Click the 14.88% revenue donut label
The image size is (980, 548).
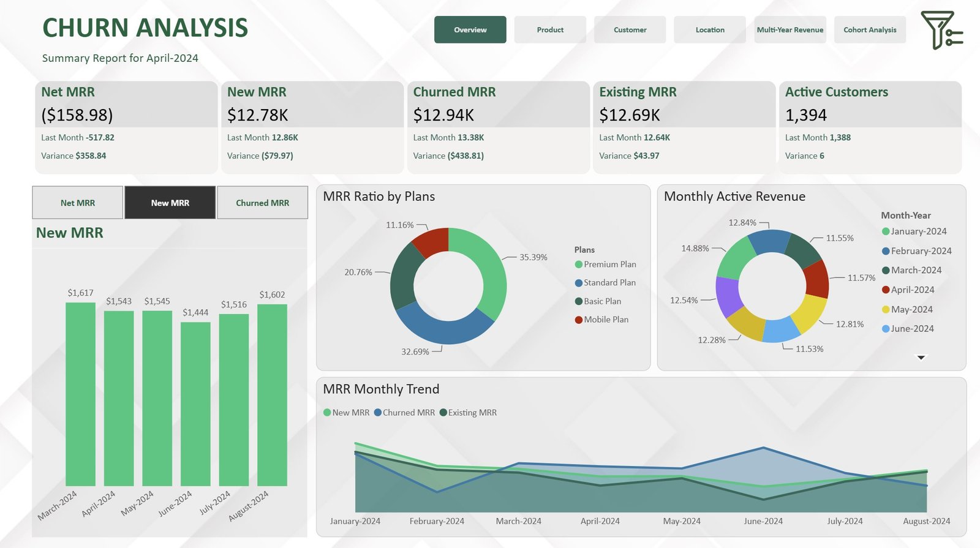tap(695, 249)
